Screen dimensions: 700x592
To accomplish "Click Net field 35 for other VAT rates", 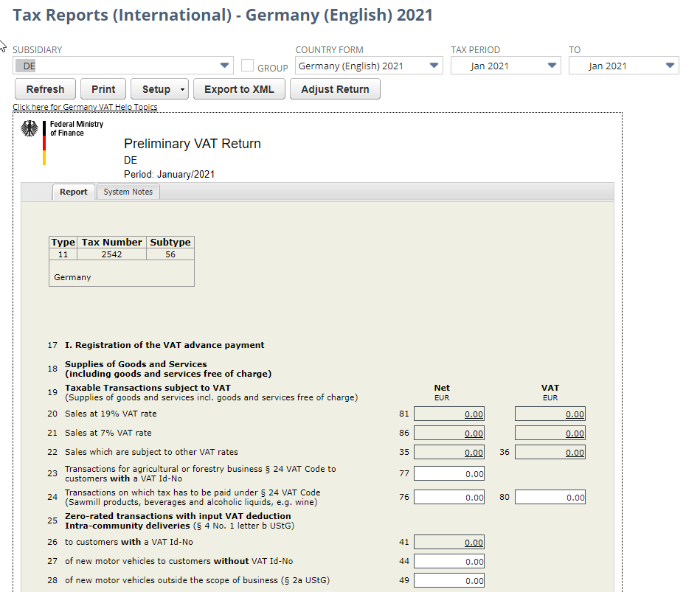I will click(x=448, y=452).
